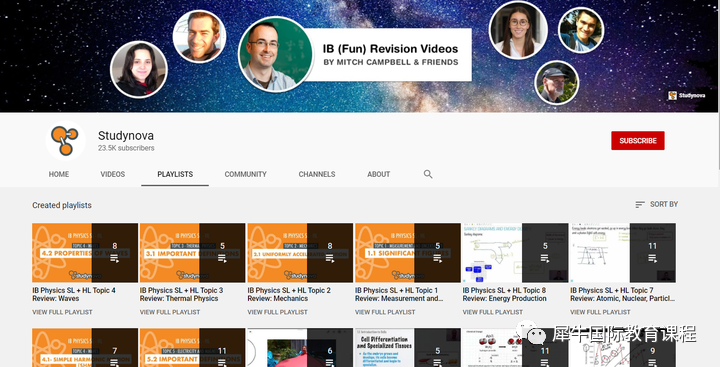Click the Studynova watermark in the banner corner
This screenshot has width=720, height=367.
pos(686,96)
